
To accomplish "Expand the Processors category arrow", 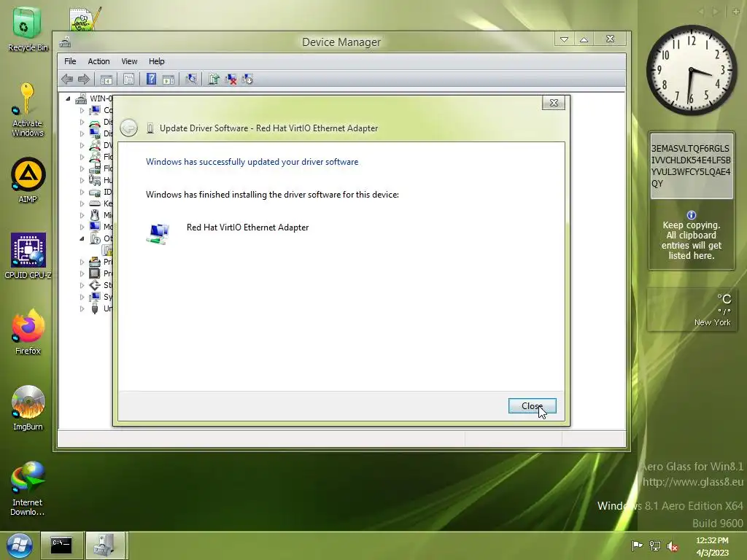I will coord(82,273).
